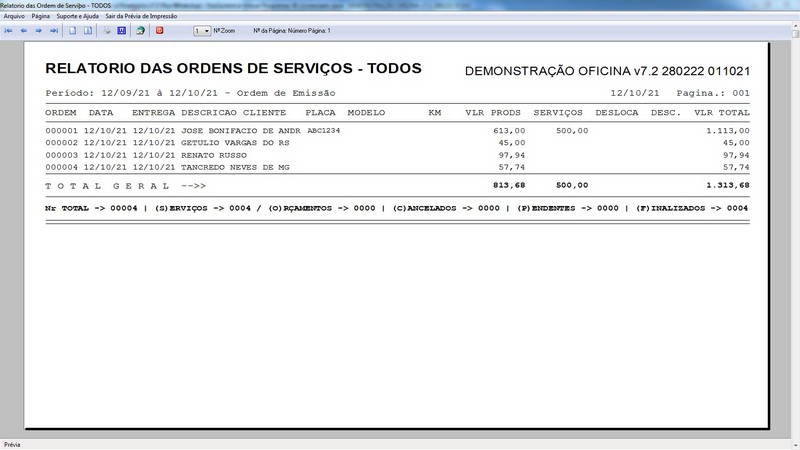800x450 pixels.
Task: Click the PLACA column header
Action: pyautogui.click(x=320, y=113)
